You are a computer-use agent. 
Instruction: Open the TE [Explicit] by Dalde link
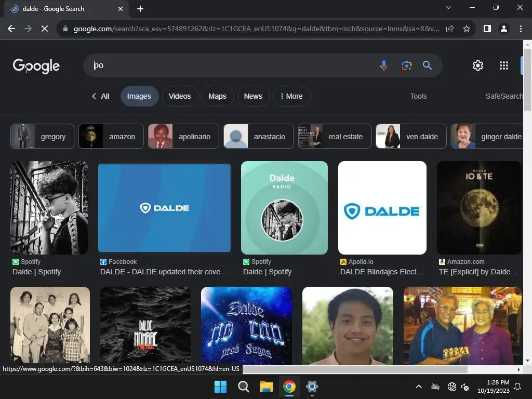tap(478, 272)
